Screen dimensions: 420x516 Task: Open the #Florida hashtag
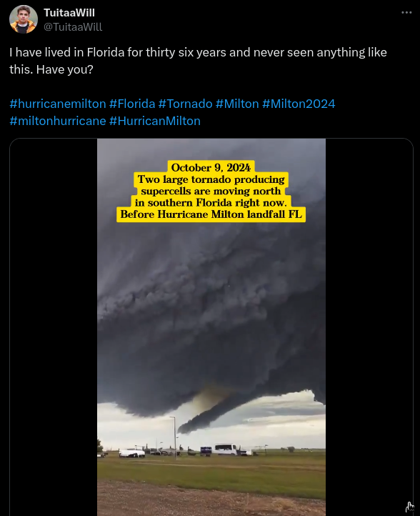[132, 104]
